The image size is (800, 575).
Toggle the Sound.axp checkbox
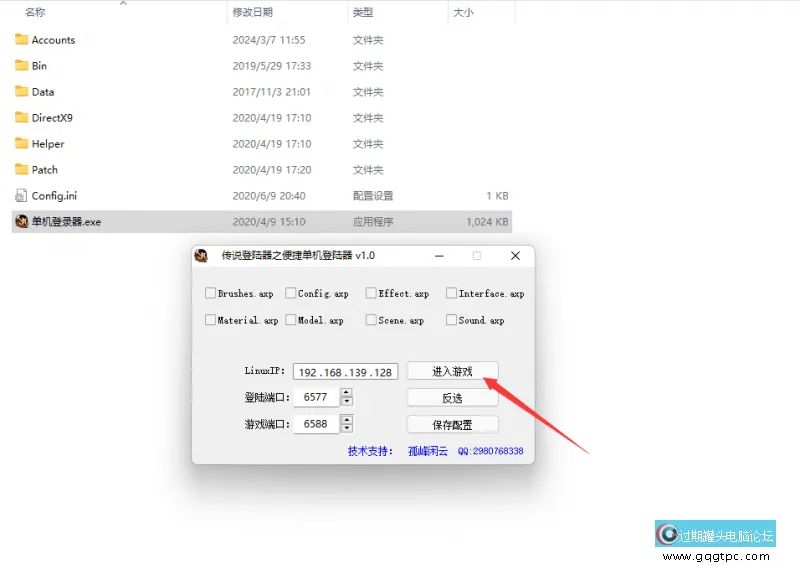451,320
